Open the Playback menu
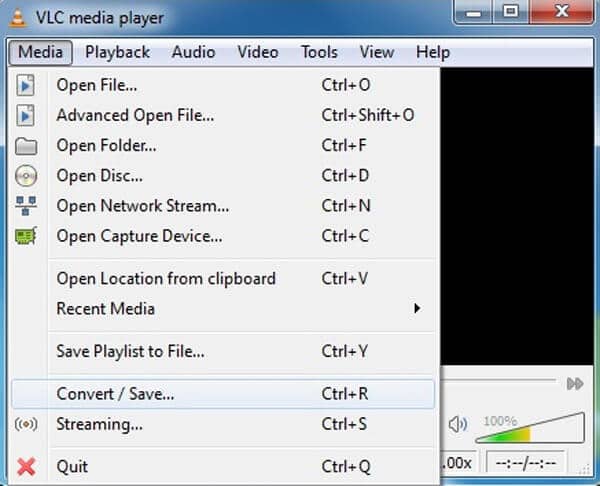This screenshot has height=486, width=600. tap(117, 52)
